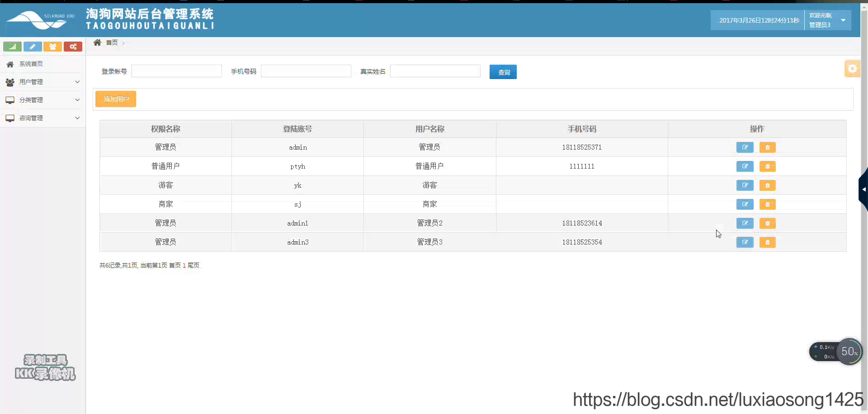868x414 pixels.
Task: Delete the admin user row
Action: point(768,147)
